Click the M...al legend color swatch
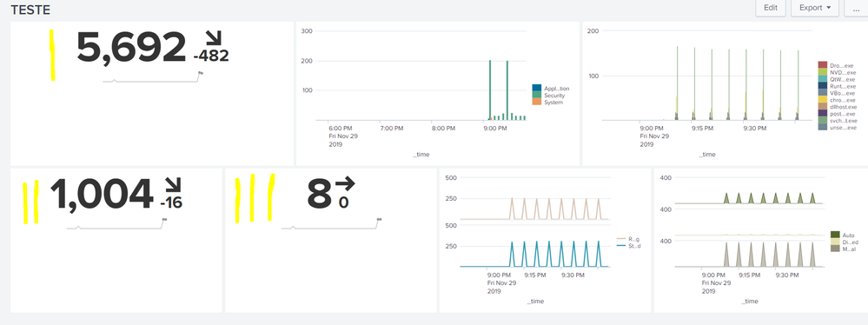868x325 pixels. pyautogui.click(x=835, y=249)
